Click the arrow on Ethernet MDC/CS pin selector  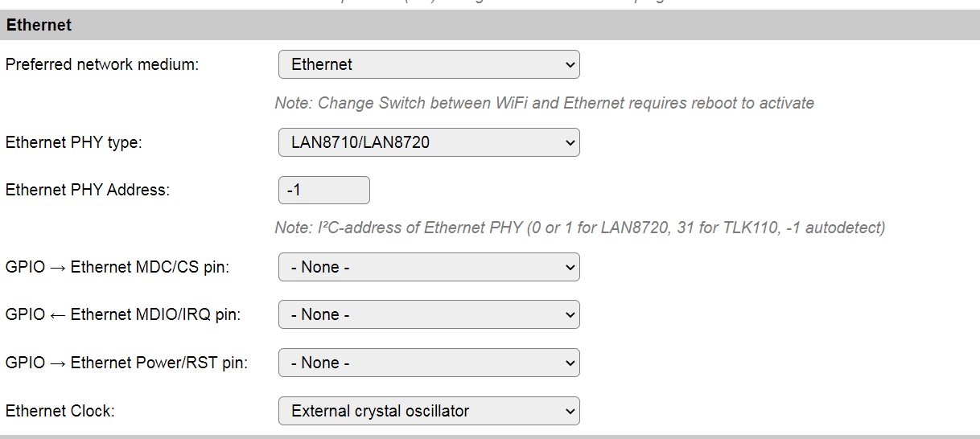[570, 267]
